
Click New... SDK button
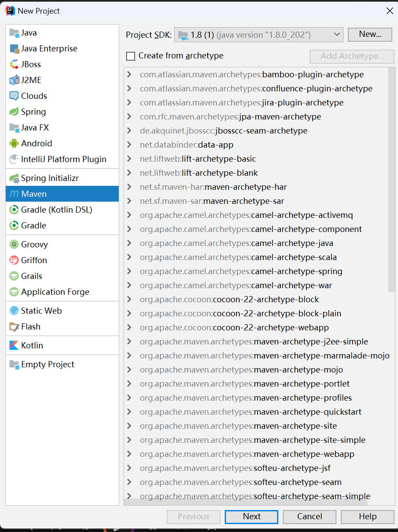(370, 34)
